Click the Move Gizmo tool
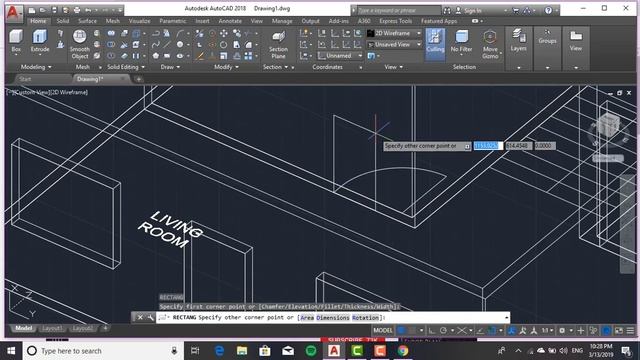This screenshot has height=360, width=640. [490, 44]
